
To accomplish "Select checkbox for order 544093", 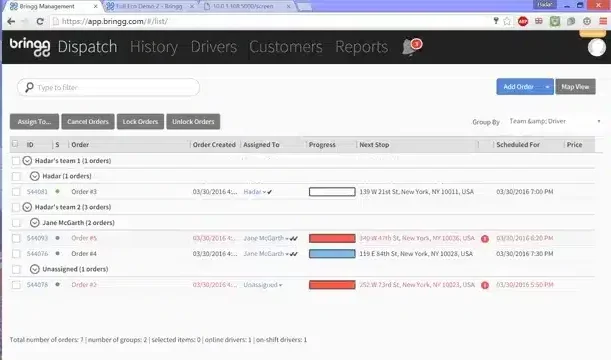I will click(16, 238).
